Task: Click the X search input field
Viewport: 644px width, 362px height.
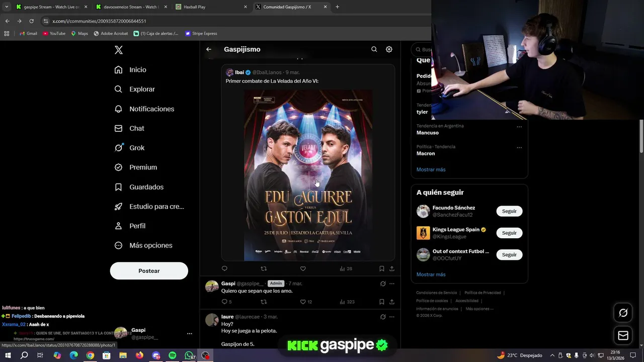Action: click(x=422, y=49)
